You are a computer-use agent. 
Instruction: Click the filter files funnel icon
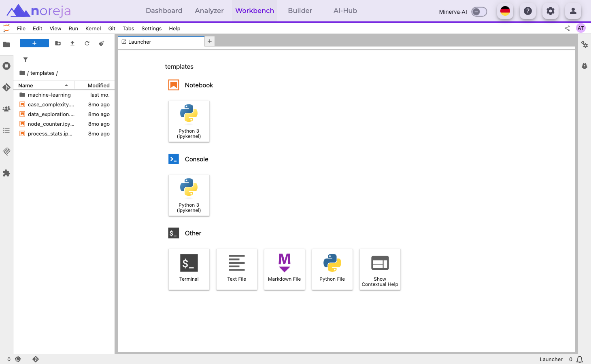pos(26,60)
